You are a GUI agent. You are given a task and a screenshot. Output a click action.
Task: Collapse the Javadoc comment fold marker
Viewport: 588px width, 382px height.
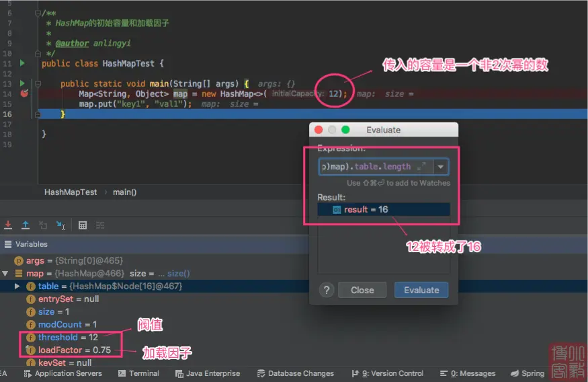pyautogui.click(x=38, y=13)
